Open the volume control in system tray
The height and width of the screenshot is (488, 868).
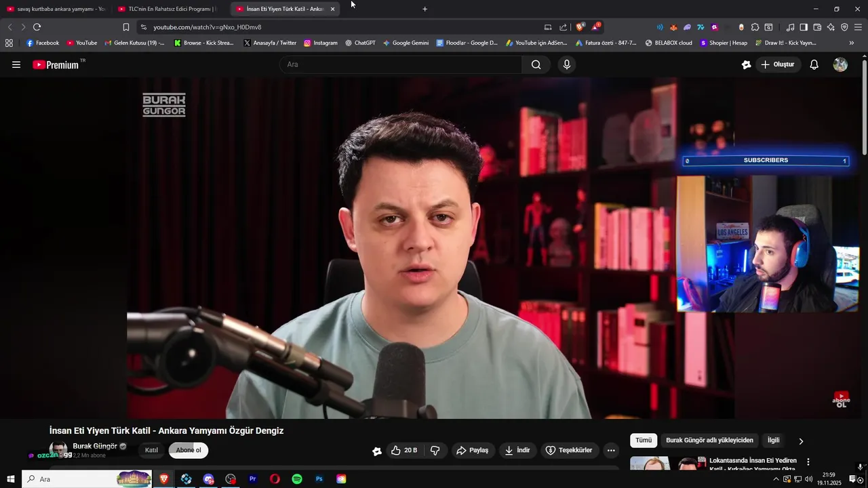point(808,479)
